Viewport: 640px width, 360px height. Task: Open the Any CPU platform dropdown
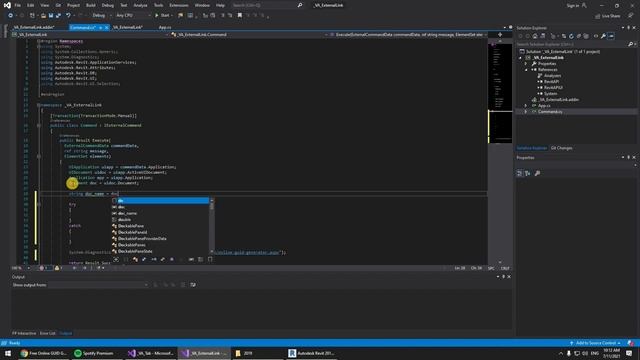(x=133, y=16)
